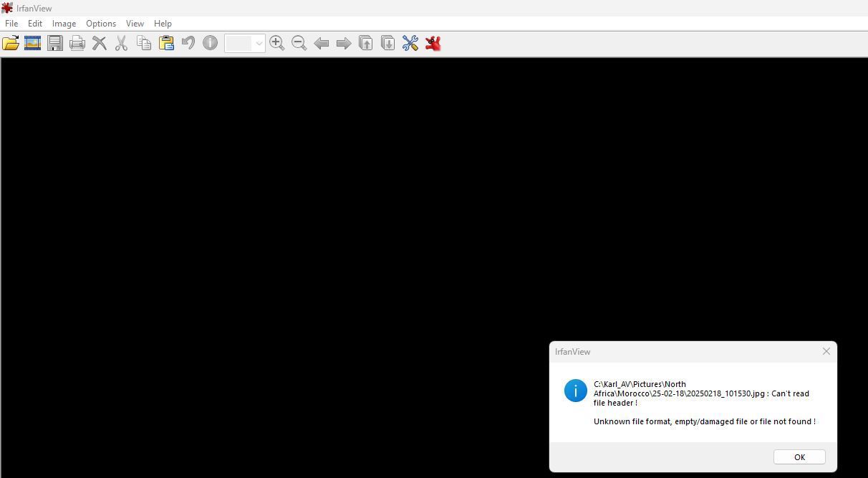Screen dimensions: 868x478
Task: Delete file with the X icon
Action: pos(100,43)
